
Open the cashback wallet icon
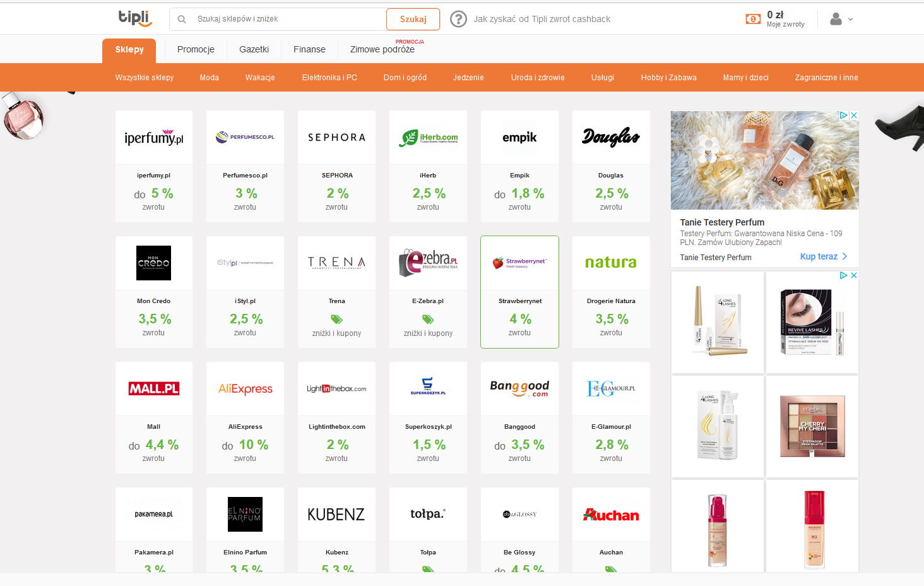coord(753,19)
